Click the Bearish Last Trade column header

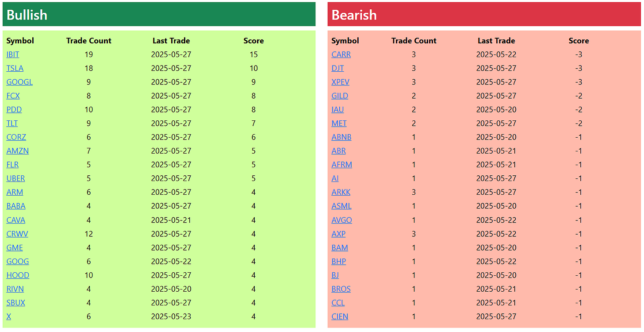[496, 41]
